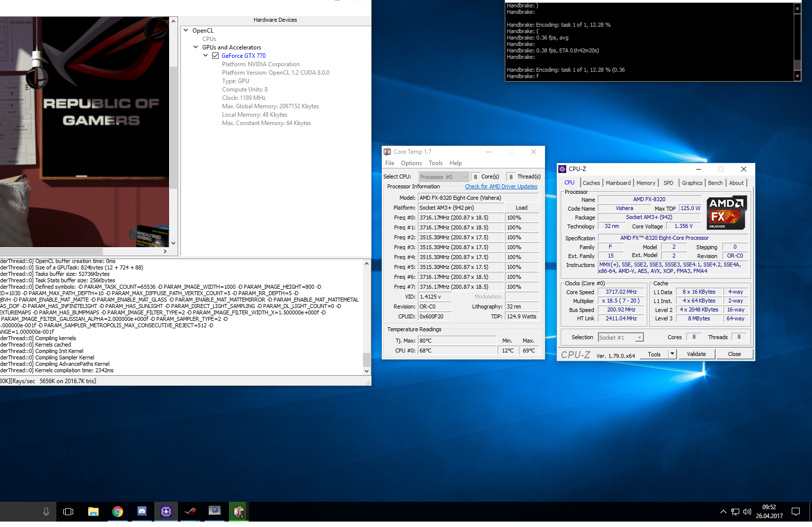
Task: Click the CPU-Z title bar icon
Action: pyautogui.click(x=562, y=169)
